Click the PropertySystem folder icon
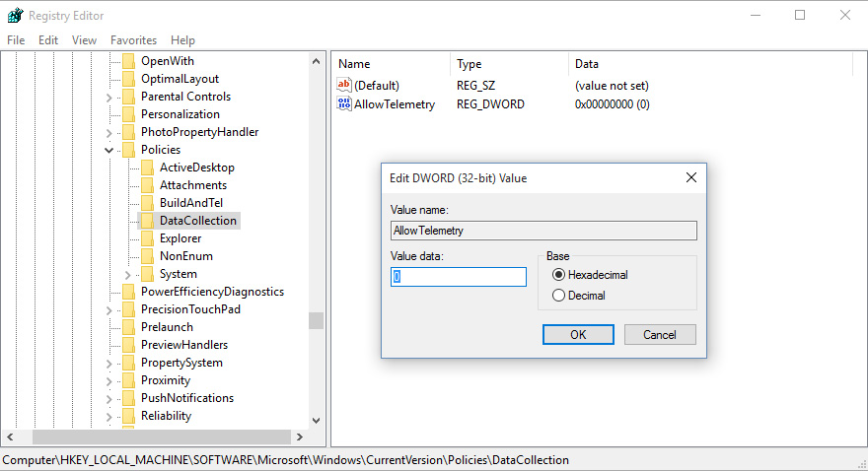 click(x=128, y=362)
